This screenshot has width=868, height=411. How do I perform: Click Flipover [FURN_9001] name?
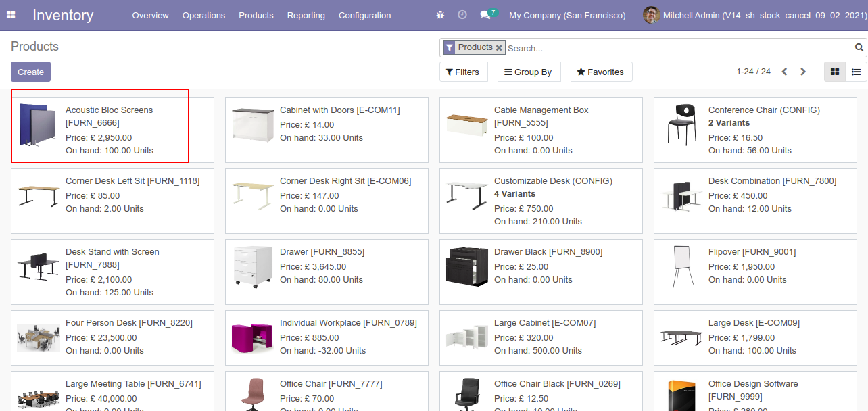pyautogui.click(x=752, y=252)
